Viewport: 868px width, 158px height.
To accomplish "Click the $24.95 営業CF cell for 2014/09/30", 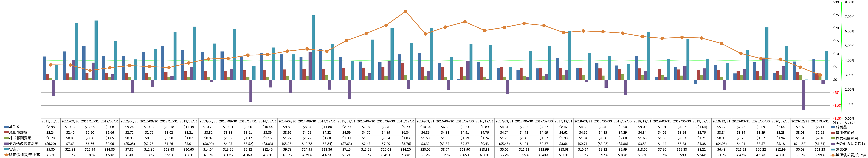I will coord(307,149).
